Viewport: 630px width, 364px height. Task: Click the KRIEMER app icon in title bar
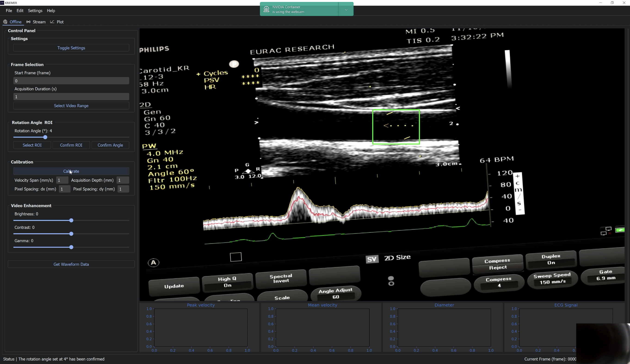[x=2, y=3]
